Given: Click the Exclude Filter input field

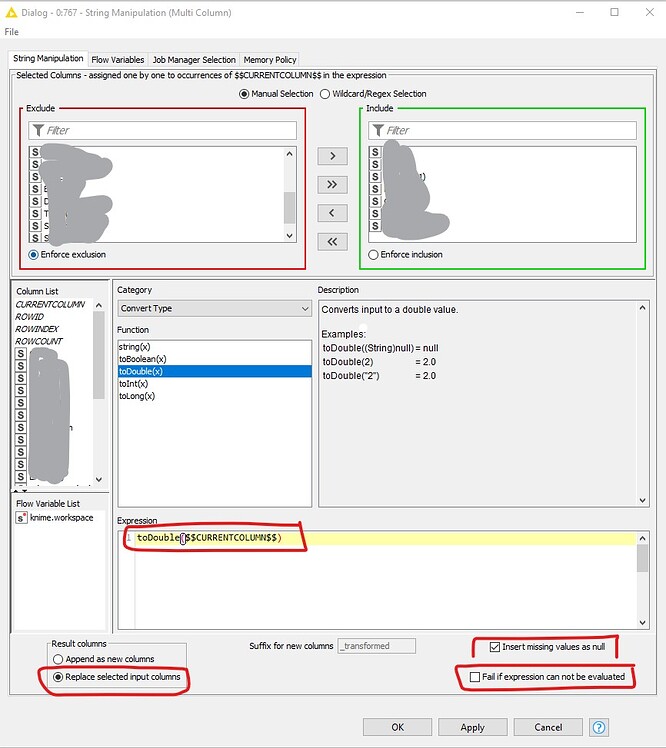Looking at the screenshot, I should coord(163,130).
